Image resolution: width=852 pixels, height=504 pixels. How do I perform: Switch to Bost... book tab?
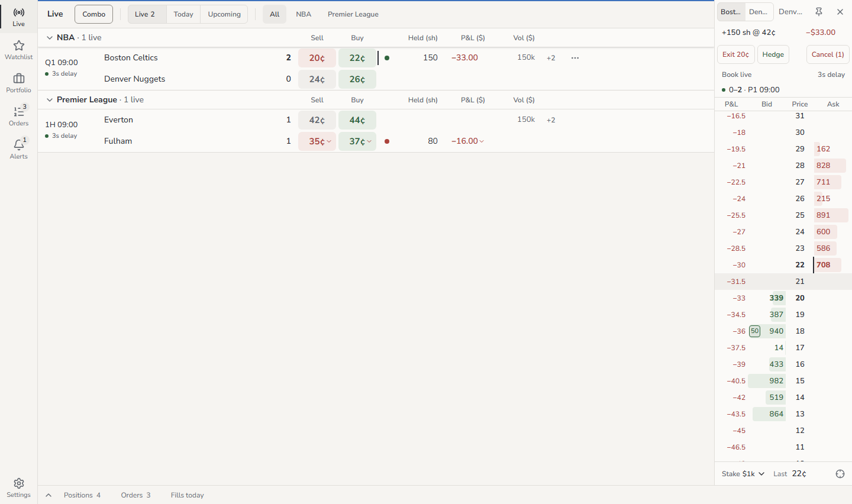click(731, 12)
